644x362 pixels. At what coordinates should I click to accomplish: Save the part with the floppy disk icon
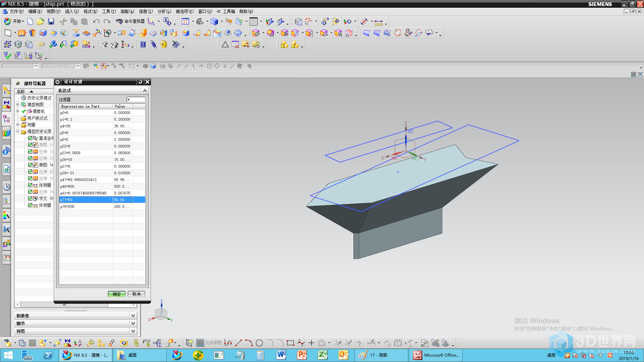pyautogui.click(x=51, y=22)
